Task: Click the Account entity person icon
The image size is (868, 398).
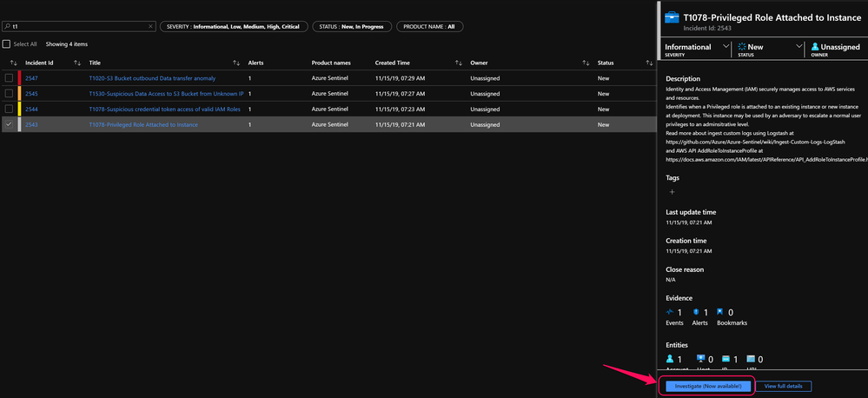Action: (671, 359)
